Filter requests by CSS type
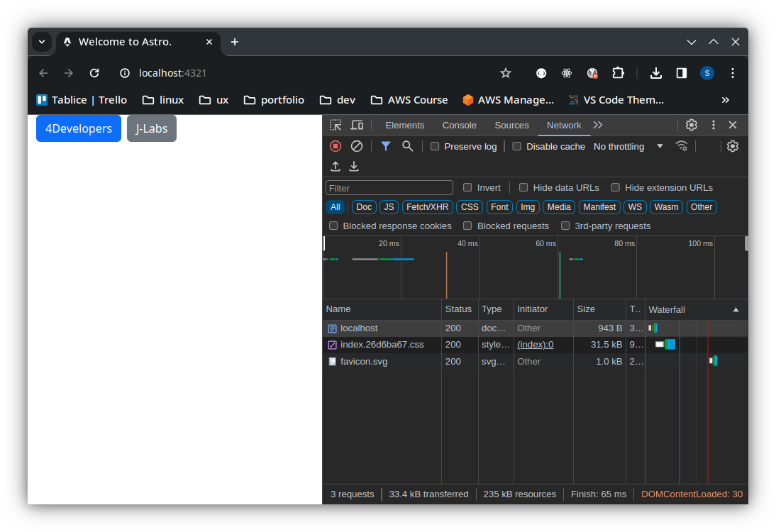Viewport: 776px width, 532px height. coord(470,207)
